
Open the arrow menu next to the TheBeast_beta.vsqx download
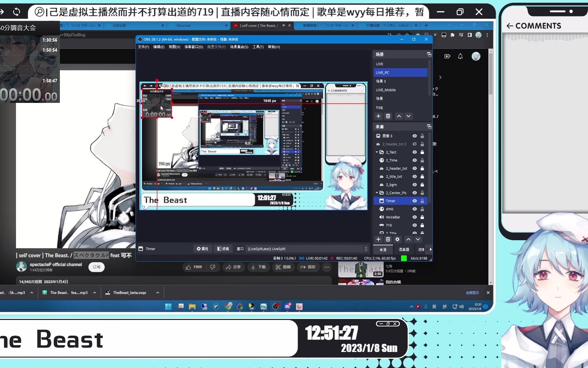158,293
